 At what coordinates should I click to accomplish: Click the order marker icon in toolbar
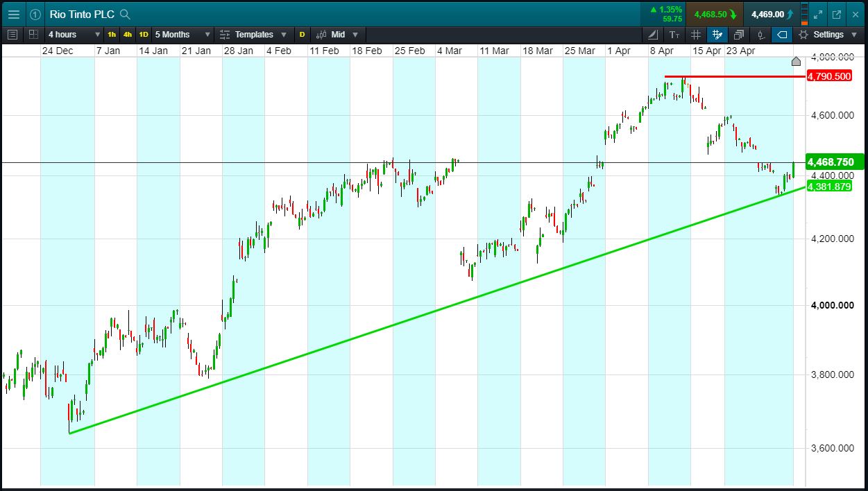[760, 35]
